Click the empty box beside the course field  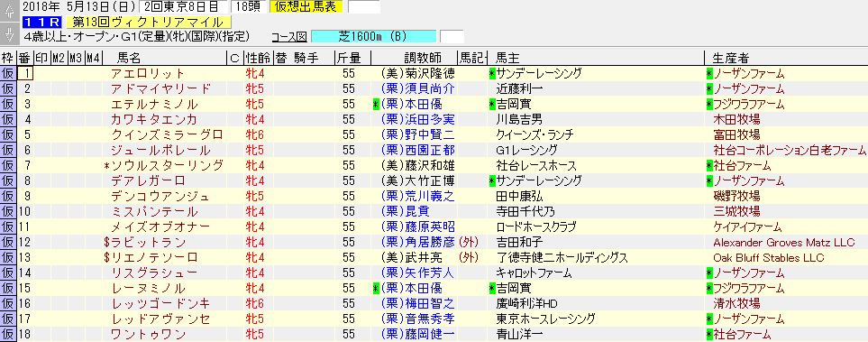click(452, 37)
